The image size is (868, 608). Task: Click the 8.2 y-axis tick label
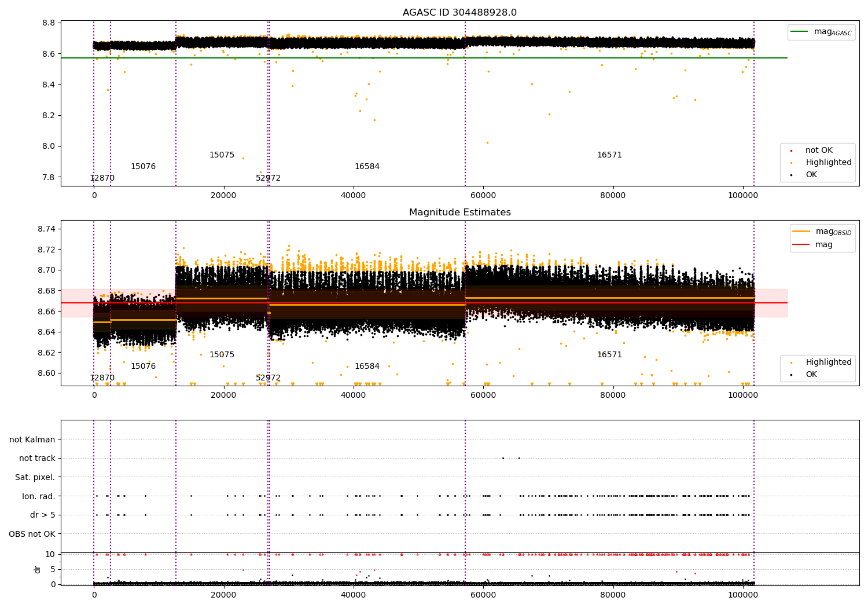click(49, 115)
